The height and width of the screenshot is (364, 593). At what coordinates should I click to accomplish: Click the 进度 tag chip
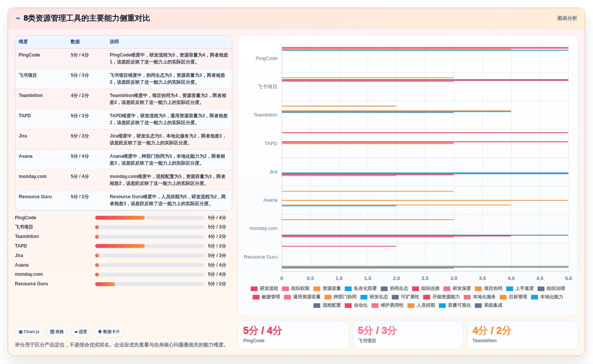(81, 332)
